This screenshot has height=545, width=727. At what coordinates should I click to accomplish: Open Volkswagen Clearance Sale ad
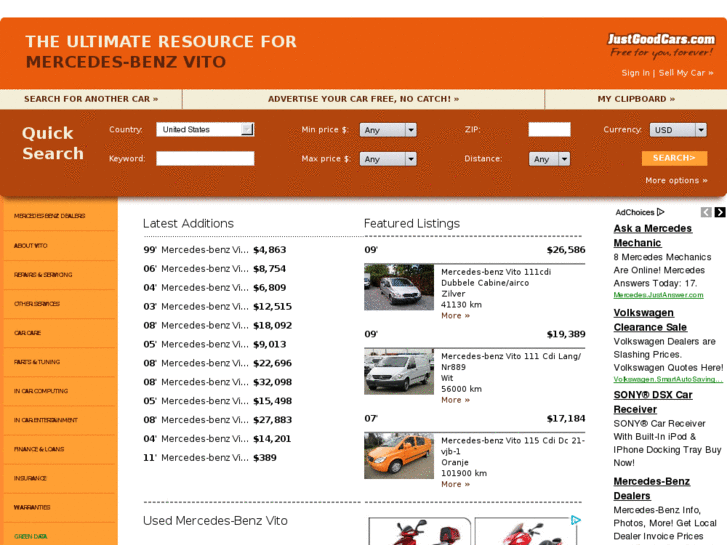(650, 320)
